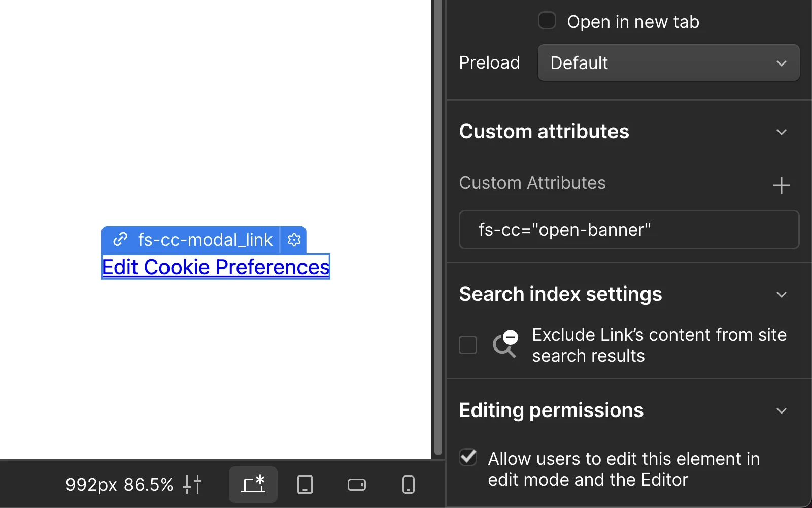Open canvas settings sliders icon
Image resolution: width=812 pixels, height=508 pixels.
[192, 485]
